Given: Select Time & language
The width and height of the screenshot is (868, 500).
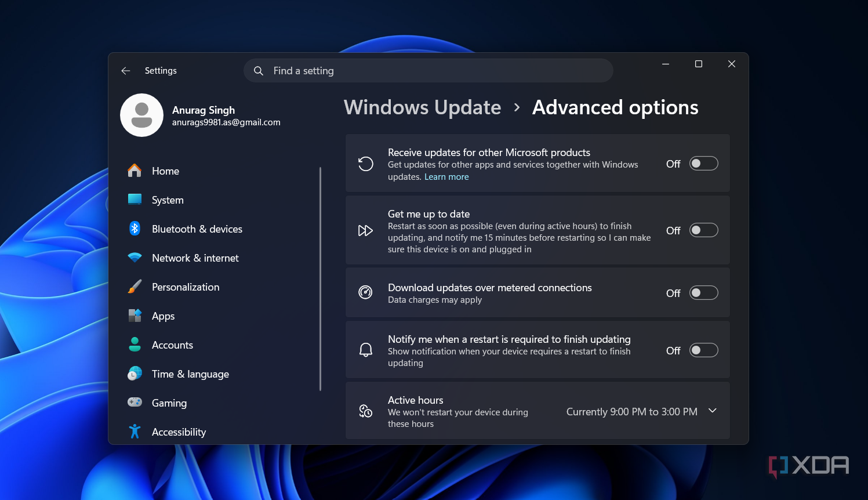Looking at the screenshot, I should click(x=190, y=374).
